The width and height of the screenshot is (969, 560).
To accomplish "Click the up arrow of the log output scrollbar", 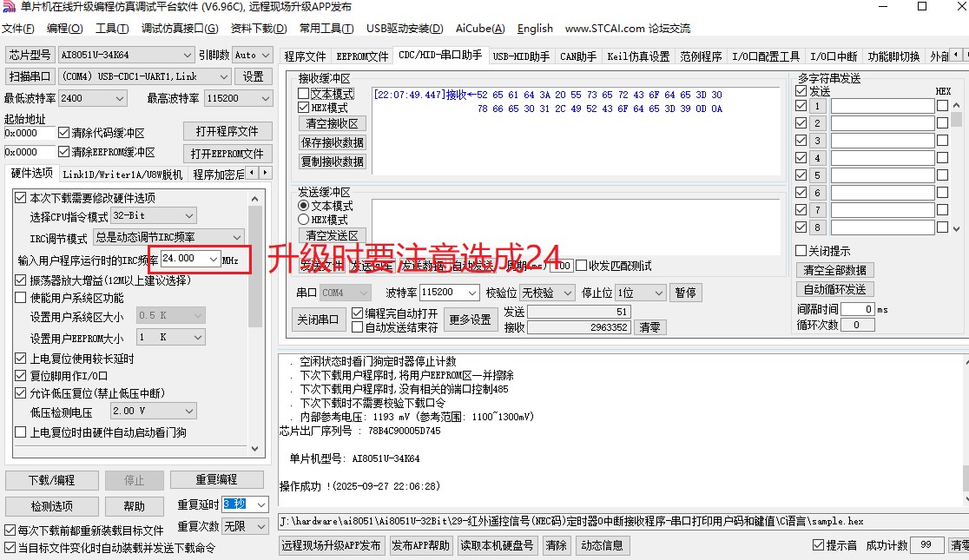I will click(966, 361).
